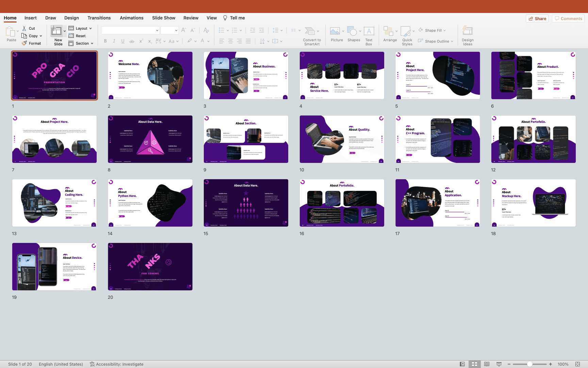Insert a Text Box
The height and width of the screenshot is (368, 588).
pyautogui.click(x=369, y=31)
